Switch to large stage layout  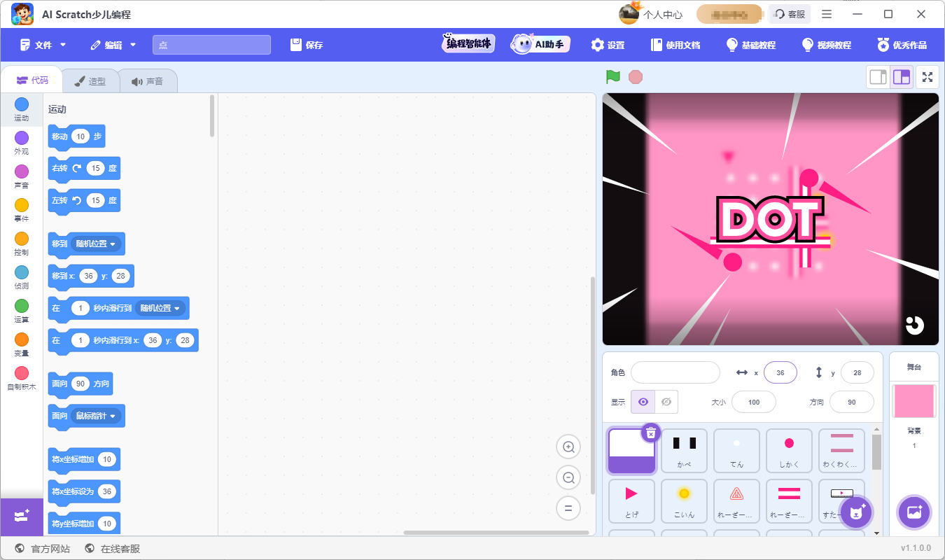(902, 77)
